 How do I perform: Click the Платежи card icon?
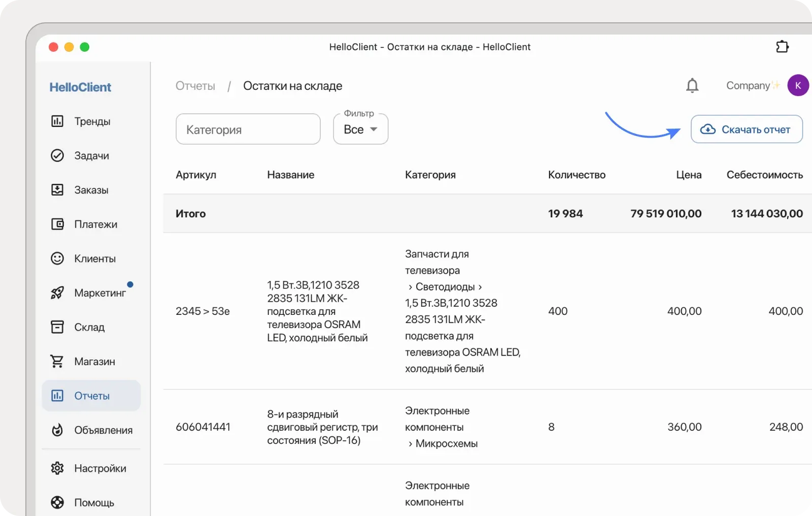click(x=57, y=224)
